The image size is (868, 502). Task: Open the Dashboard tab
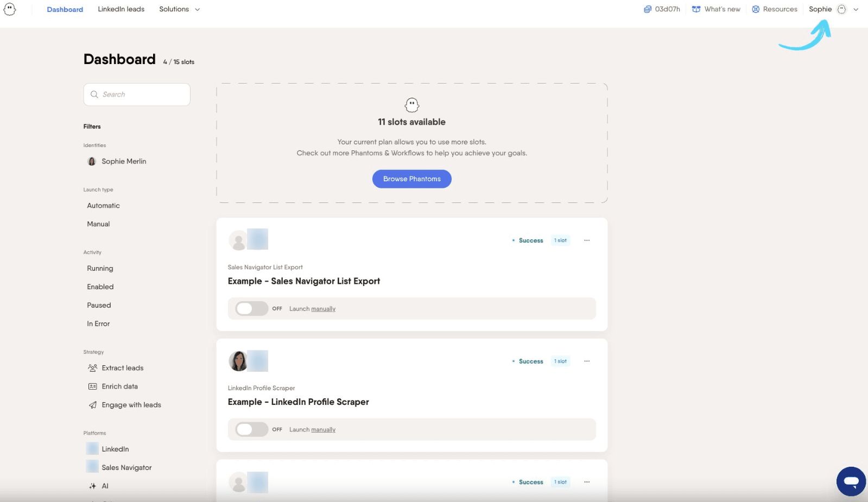point(65,9)
